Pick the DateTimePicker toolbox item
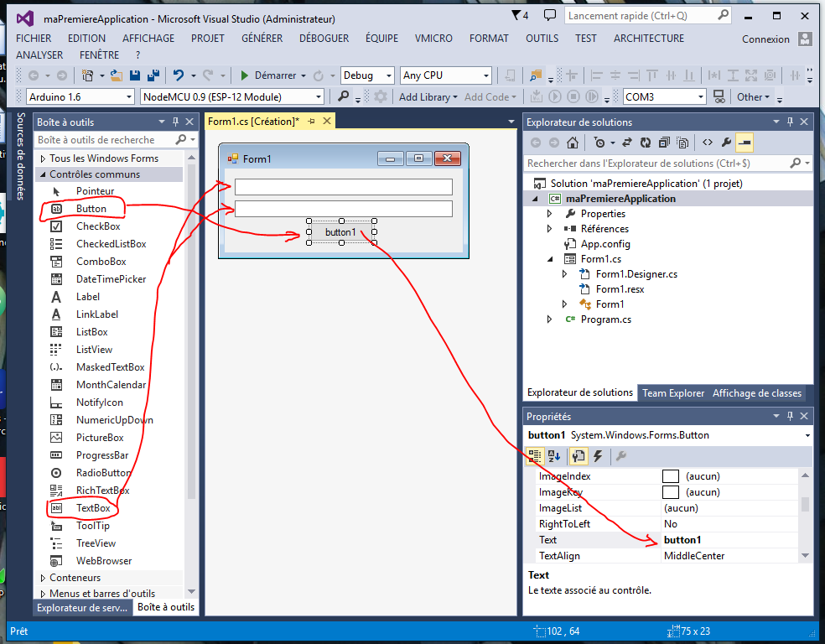This screenshot has width=825, height=644. coord(111,279)
